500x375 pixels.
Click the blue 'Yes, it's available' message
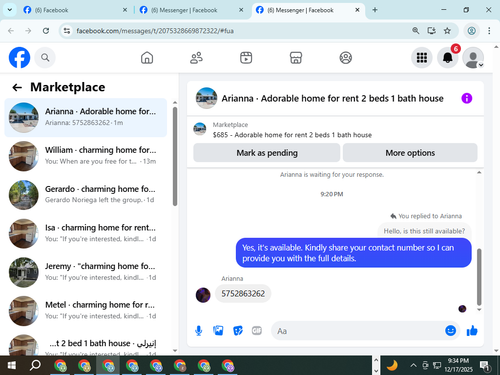pos(354,253)
